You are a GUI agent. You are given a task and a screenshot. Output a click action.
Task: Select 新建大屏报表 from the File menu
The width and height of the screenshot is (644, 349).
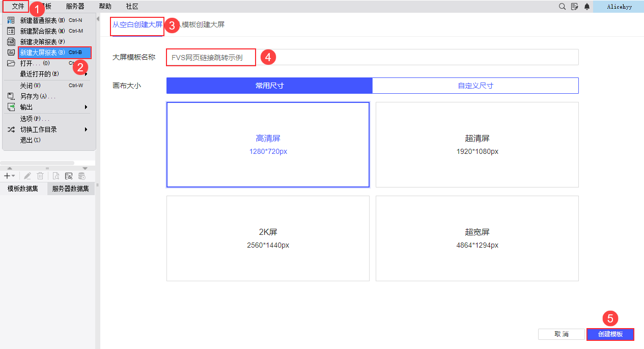(x=54, y=52)
